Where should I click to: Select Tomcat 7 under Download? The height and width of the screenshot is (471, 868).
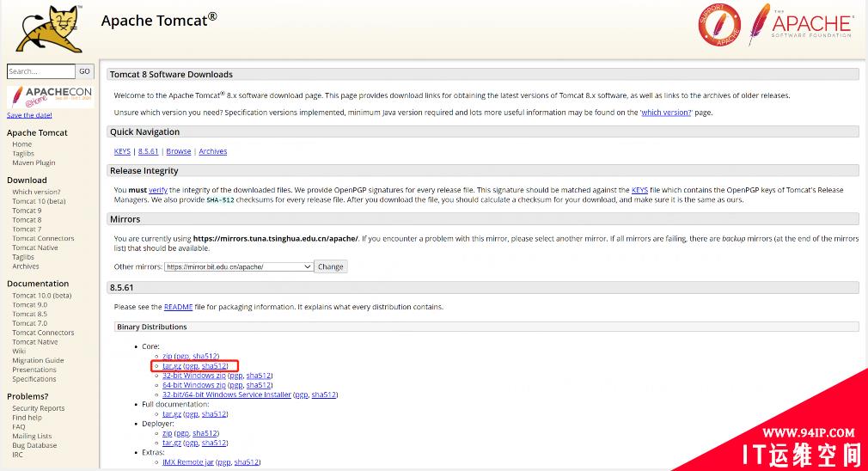tap(27, 229)
